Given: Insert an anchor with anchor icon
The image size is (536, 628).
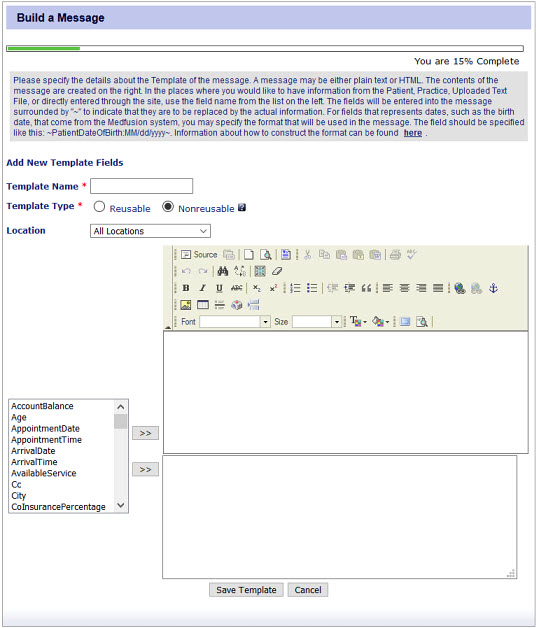Looking at the screenshot, I should point(493,288).
